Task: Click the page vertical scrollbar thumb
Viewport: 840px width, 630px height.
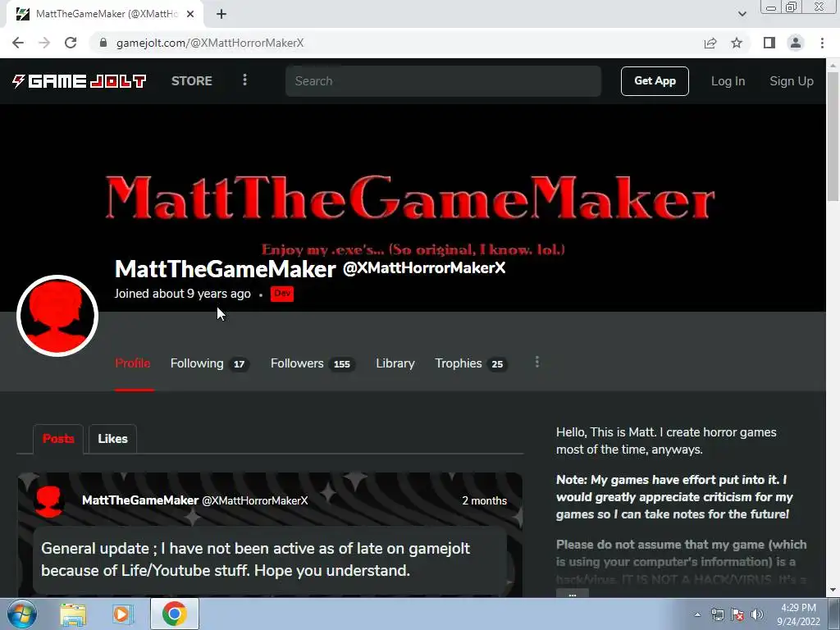Action: (833, 137)
